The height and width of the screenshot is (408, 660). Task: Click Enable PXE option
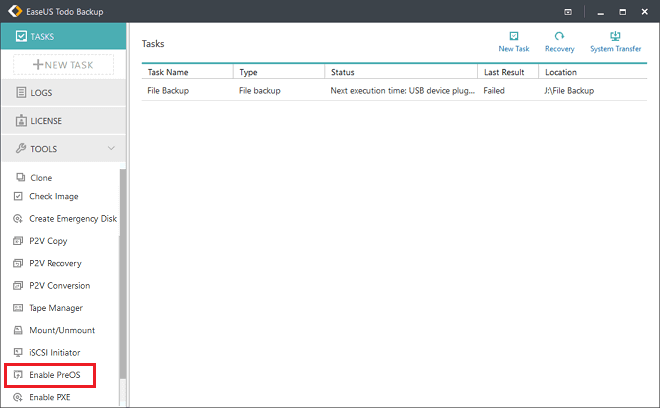coord(49,397)
